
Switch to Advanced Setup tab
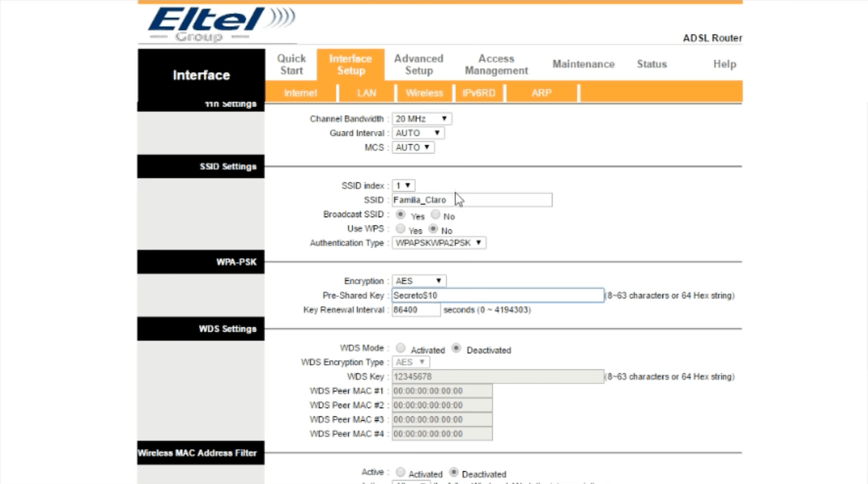pos(418,64)
